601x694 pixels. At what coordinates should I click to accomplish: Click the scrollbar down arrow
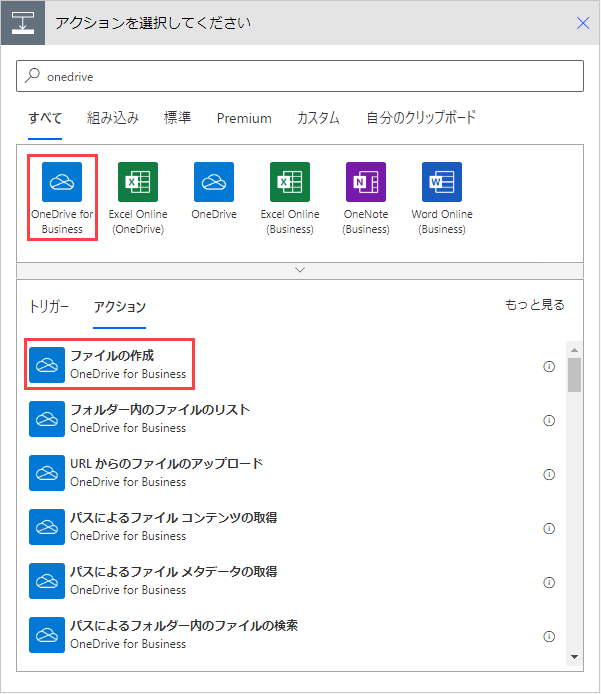pyautogui.click(x=574, y=657)
